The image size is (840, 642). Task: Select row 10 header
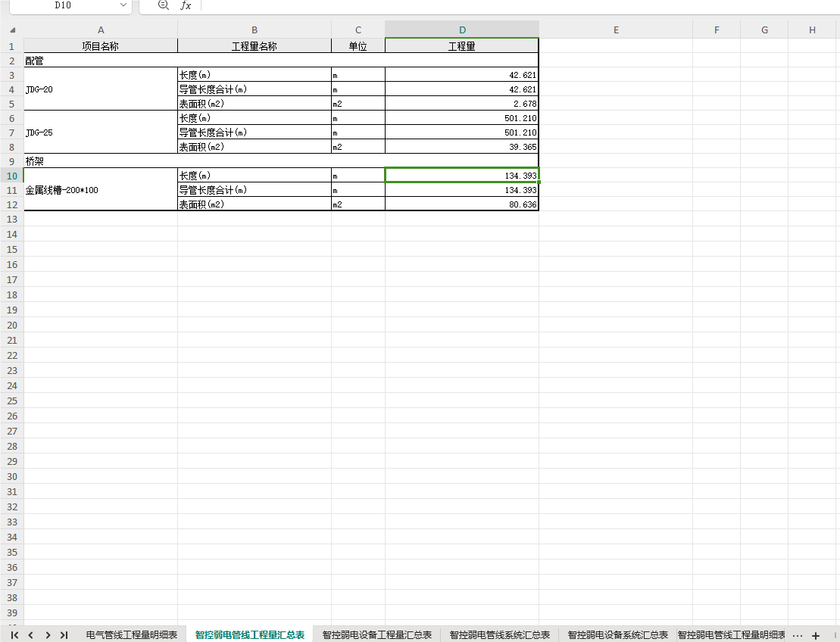coord(12,176)
